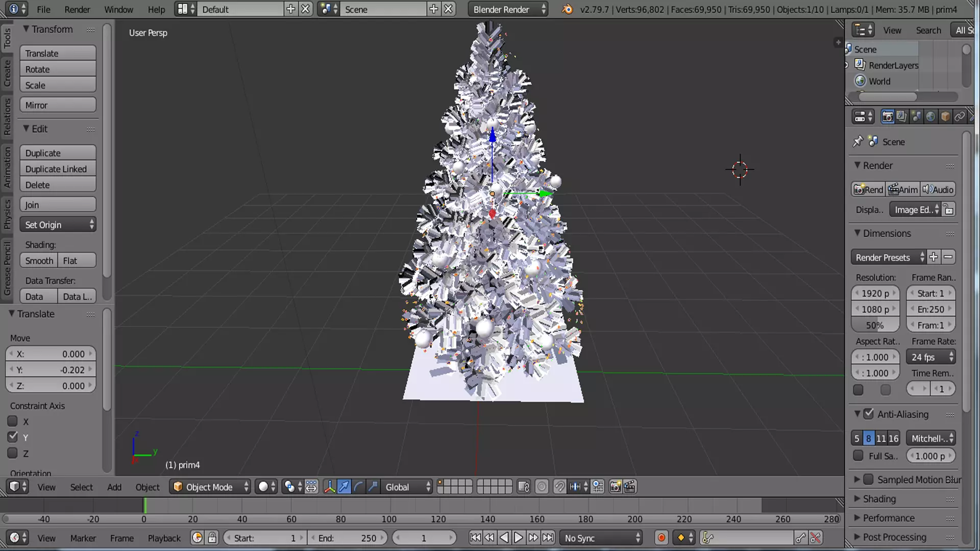
Task: Open the World properties tab (globe icon)
Action: pyautogui.click(x=930, y=117)
